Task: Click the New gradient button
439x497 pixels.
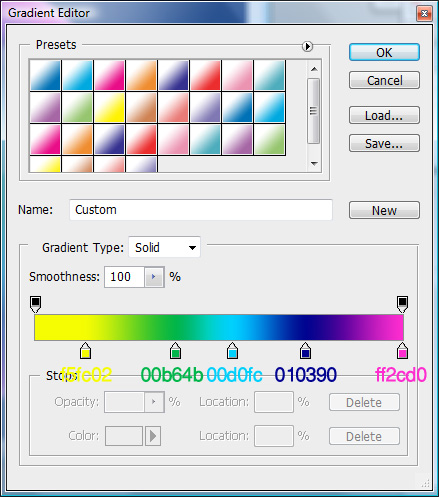Action: [x=384, y=210]
